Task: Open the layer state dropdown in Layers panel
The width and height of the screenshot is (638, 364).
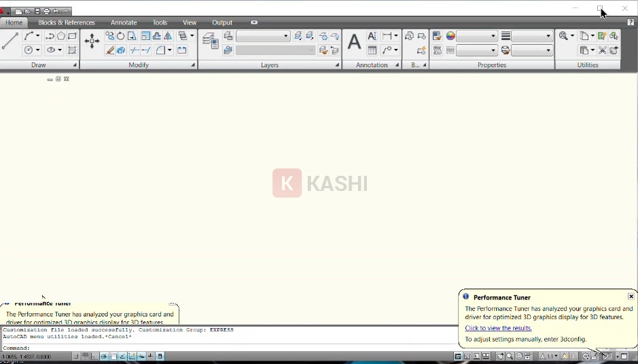Action: 263,36
